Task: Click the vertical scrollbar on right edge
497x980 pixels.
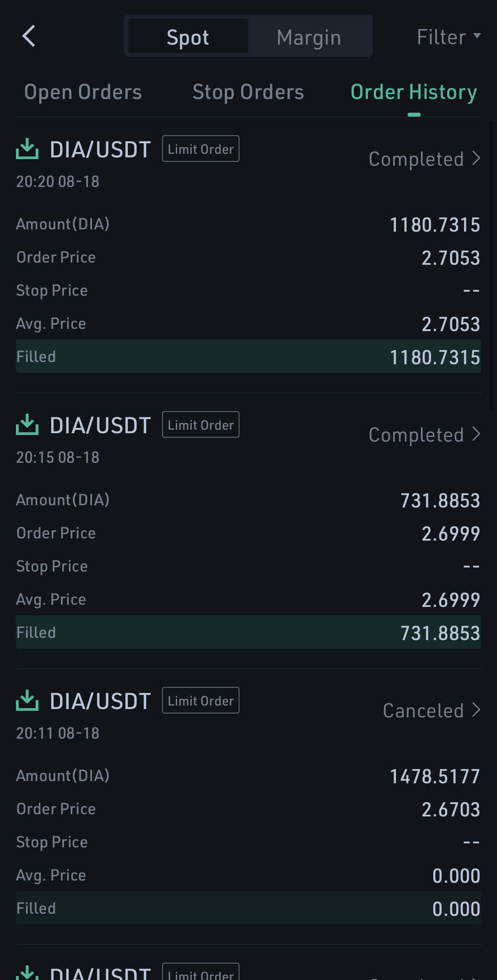Action: pos(492,265)
